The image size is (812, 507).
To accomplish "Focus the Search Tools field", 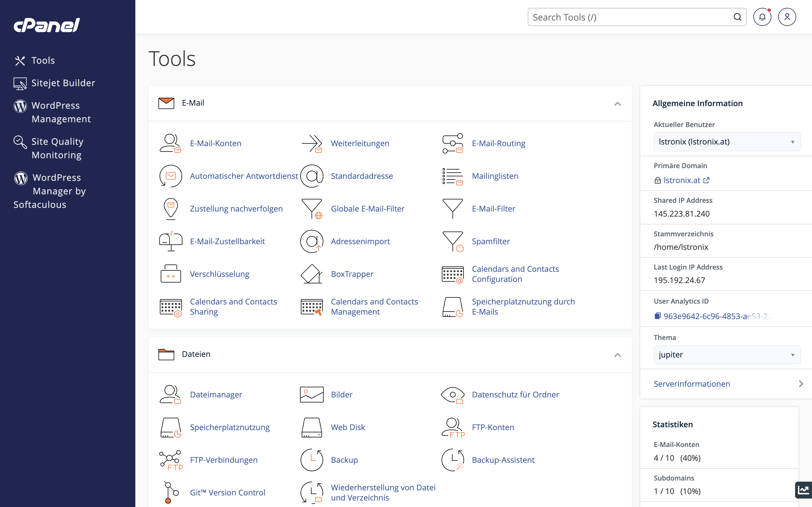I will 631,17.
